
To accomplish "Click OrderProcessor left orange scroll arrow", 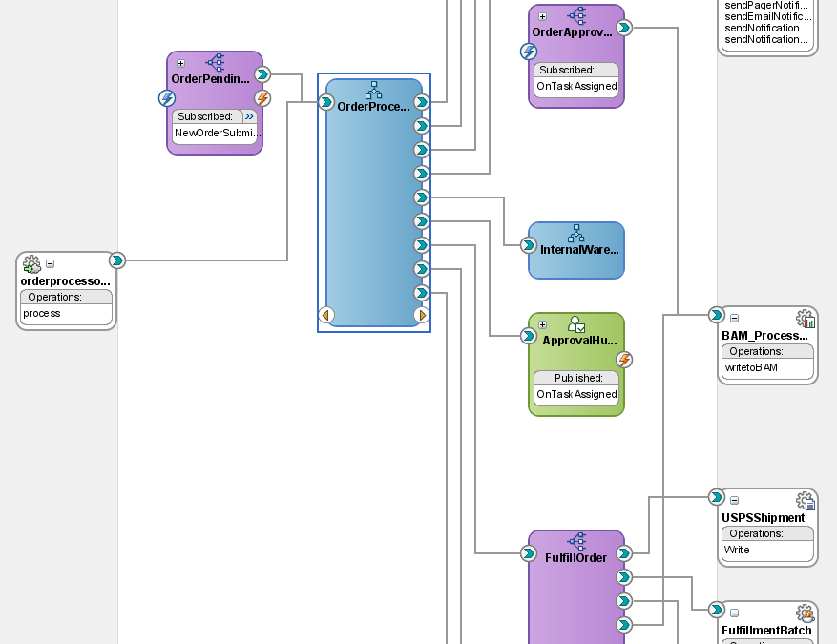I will point(326,315).
